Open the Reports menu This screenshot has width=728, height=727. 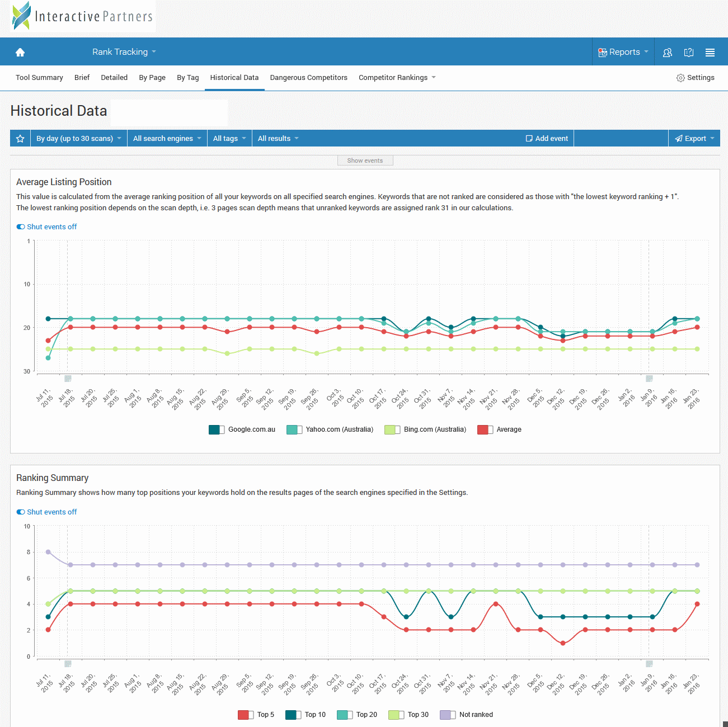click(x=623, y=52)
